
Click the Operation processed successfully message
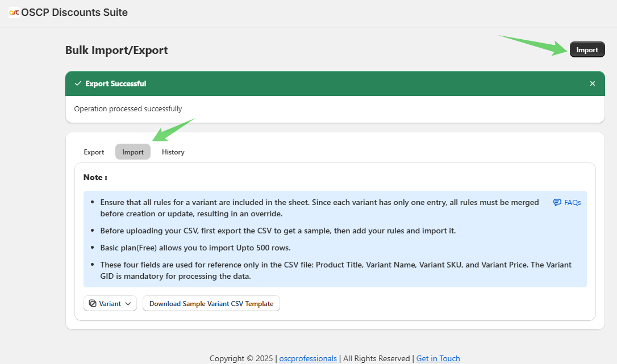127,108
